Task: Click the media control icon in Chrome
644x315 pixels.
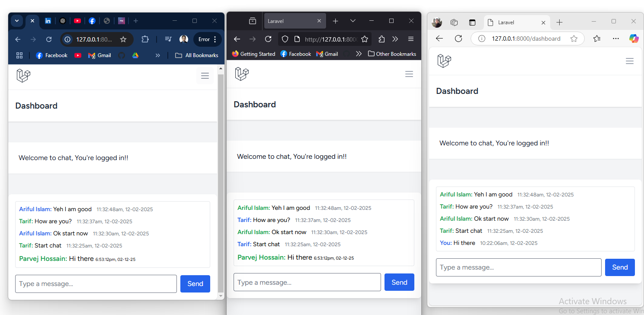Action: 168,39
